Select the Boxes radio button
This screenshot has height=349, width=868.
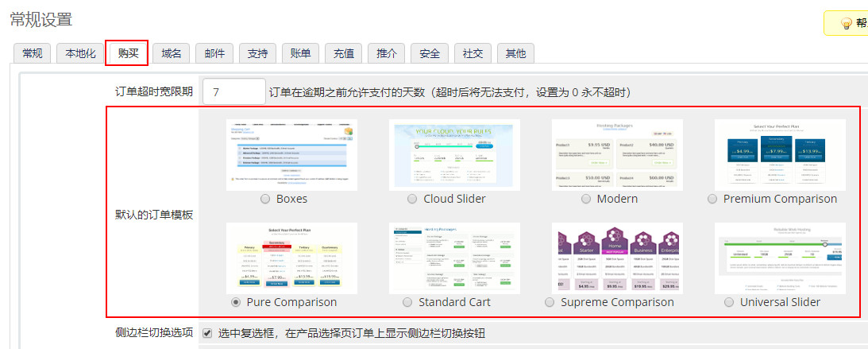click(x=266, y=199)
